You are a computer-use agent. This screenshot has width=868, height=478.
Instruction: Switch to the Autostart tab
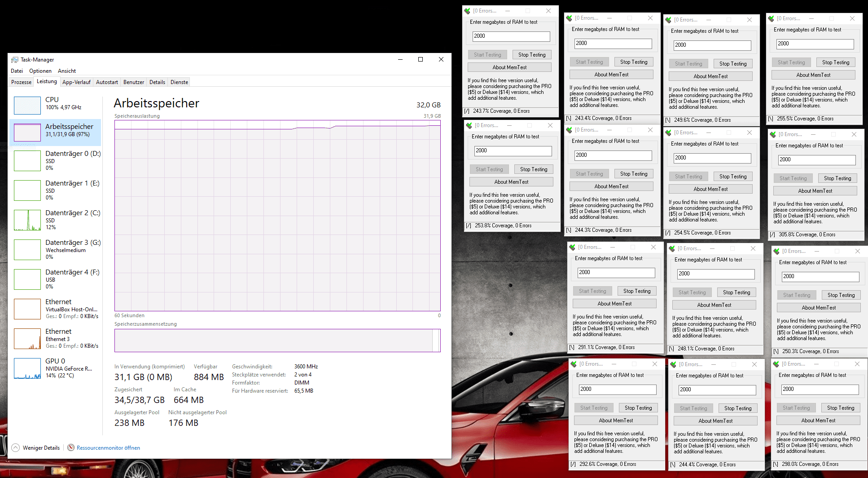click(x=107, y=82)
